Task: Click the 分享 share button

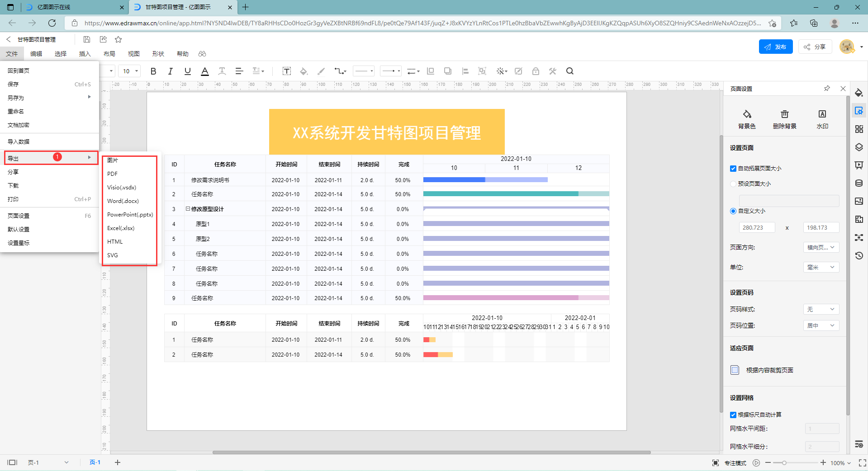Action: (x=815, y=47)
